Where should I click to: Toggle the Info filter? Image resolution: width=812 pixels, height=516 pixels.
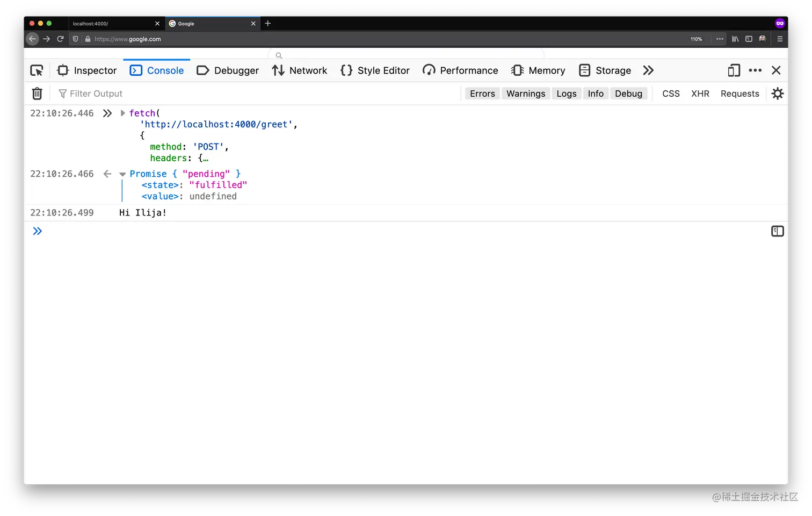pos(596,94)
